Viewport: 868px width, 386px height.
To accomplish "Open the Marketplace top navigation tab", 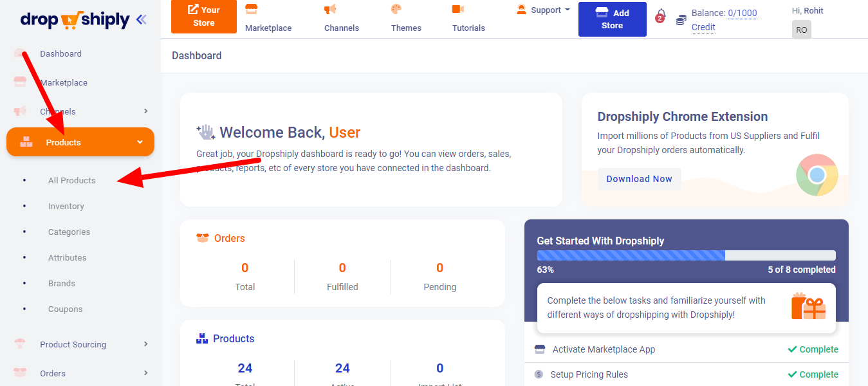I will coord(268,18).
